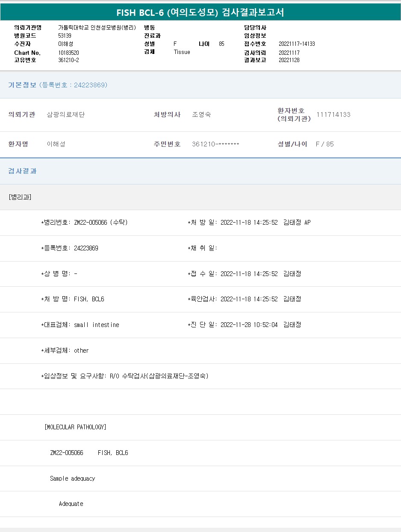Click the 의뢰기관명 value 가톨릭대학교 인천성모병원(병리)

97,27
